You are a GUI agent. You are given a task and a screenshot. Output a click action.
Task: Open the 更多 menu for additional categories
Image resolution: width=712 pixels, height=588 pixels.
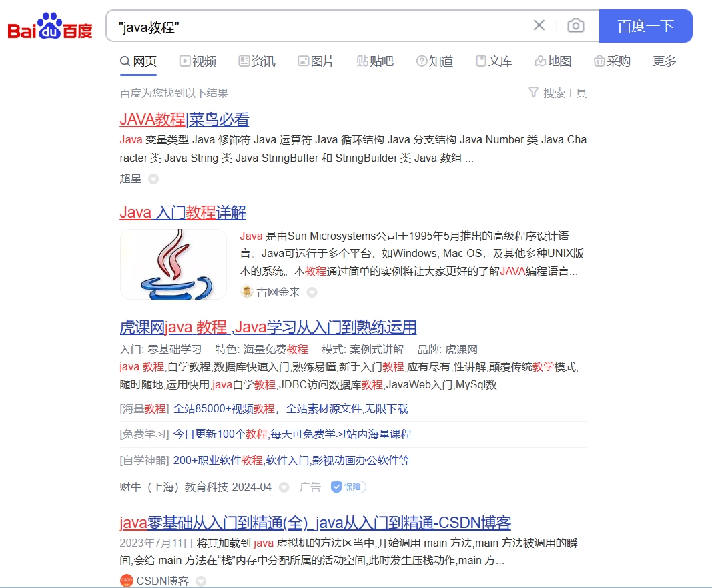(x=663, y=61)
